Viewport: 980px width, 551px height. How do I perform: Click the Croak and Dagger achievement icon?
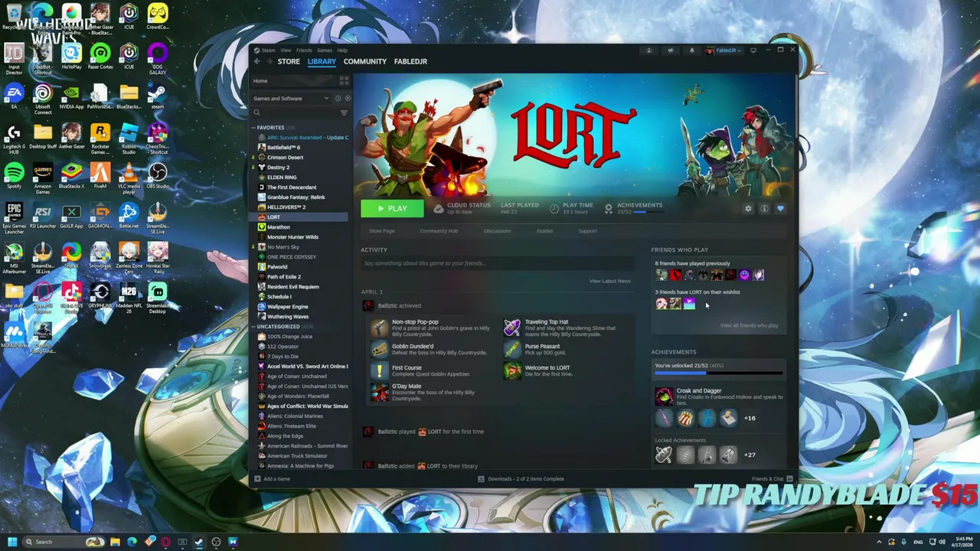(664, 396)
